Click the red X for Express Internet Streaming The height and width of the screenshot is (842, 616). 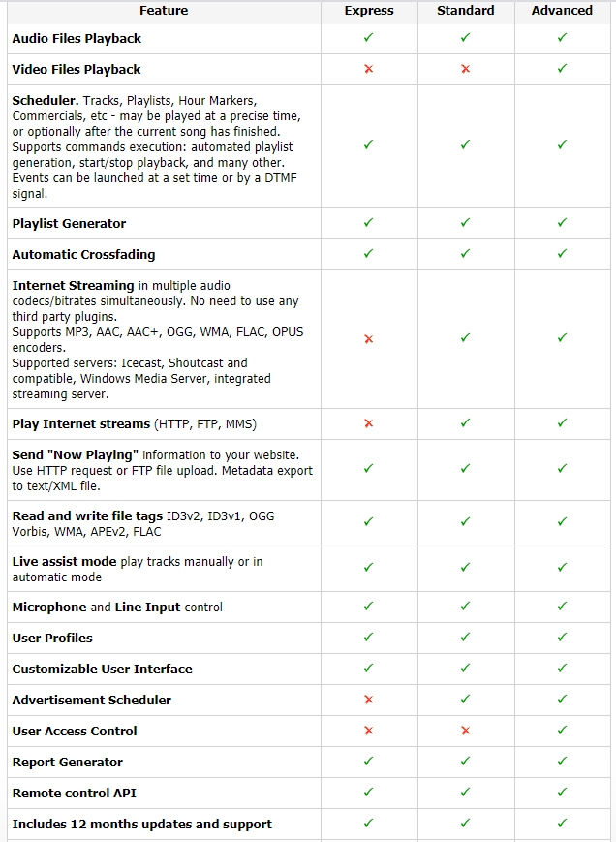[368, 339]
